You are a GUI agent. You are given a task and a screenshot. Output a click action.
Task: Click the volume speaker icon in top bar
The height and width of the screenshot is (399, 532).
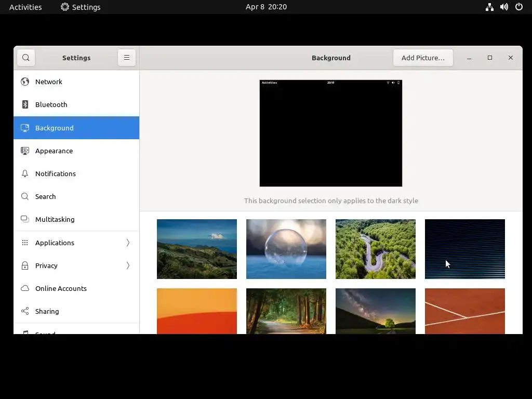(x=504, y=7)
